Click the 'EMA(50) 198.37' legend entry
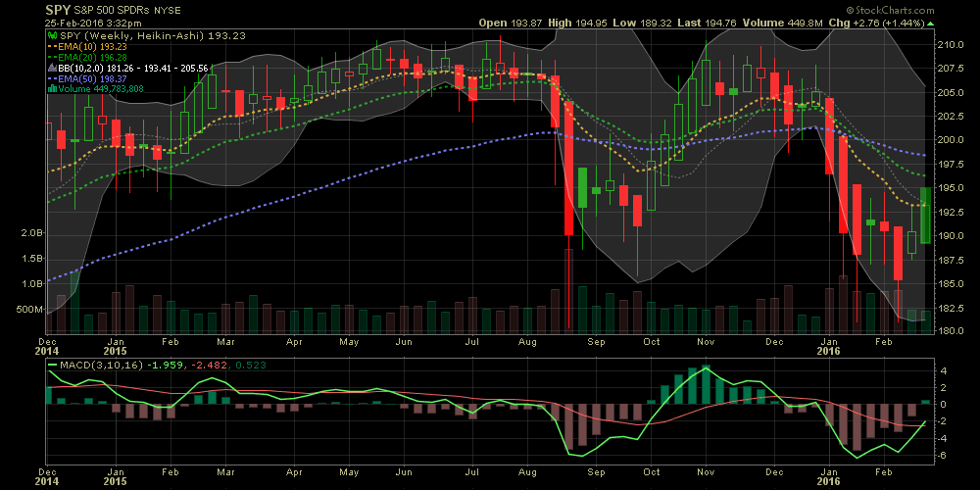The image size is (980, 490). pos(92,79)
